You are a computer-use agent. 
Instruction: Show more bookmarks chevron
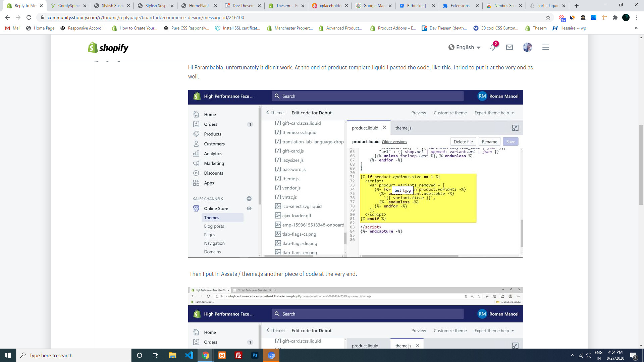(636, 28)
